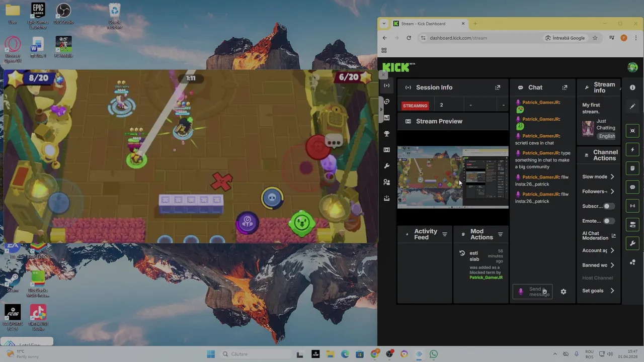Open the analytics chart icon in Kick's left sidebar
This screenshot has width=644, height=362.
click(x=386, y=118)
